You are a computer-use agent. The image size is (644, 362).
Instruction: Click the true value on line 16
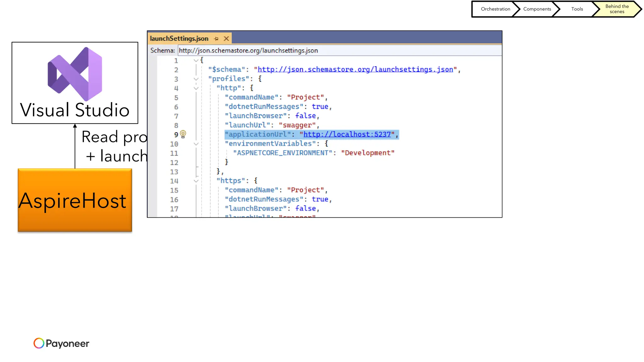[320, 200]
